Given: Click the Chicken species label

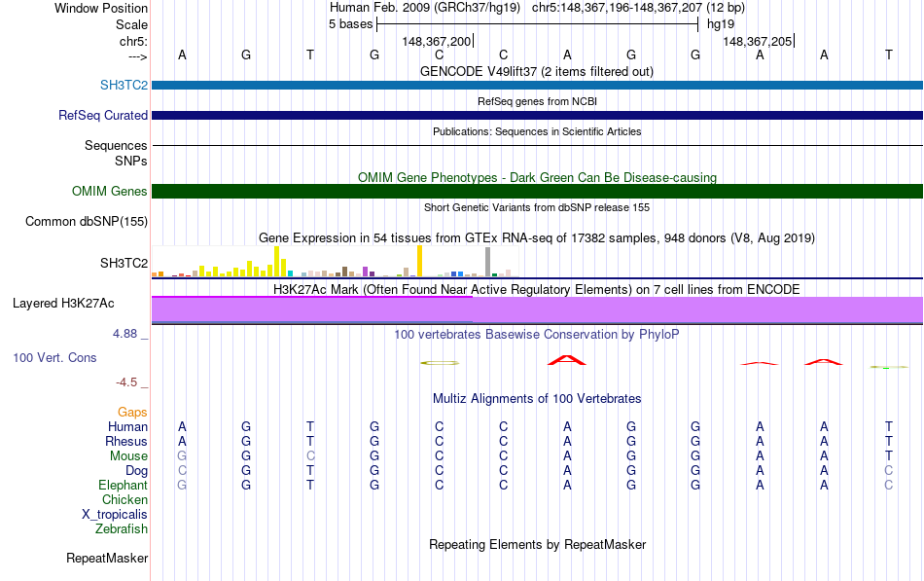Looking at the screenshot, I should (x=124, y=499).
